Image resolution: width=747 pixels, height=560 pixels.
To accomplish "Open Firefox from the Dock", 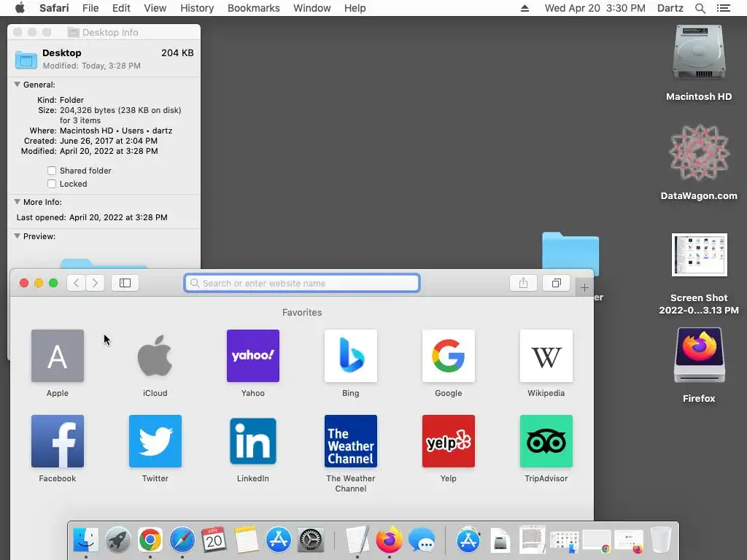I will coord(390,540).
